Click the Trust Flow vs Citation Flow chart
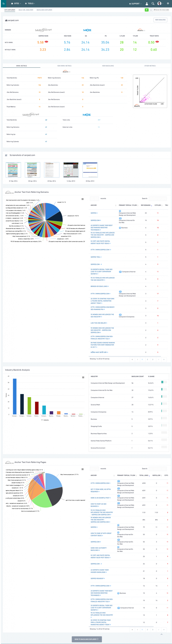 click(150, 92)
